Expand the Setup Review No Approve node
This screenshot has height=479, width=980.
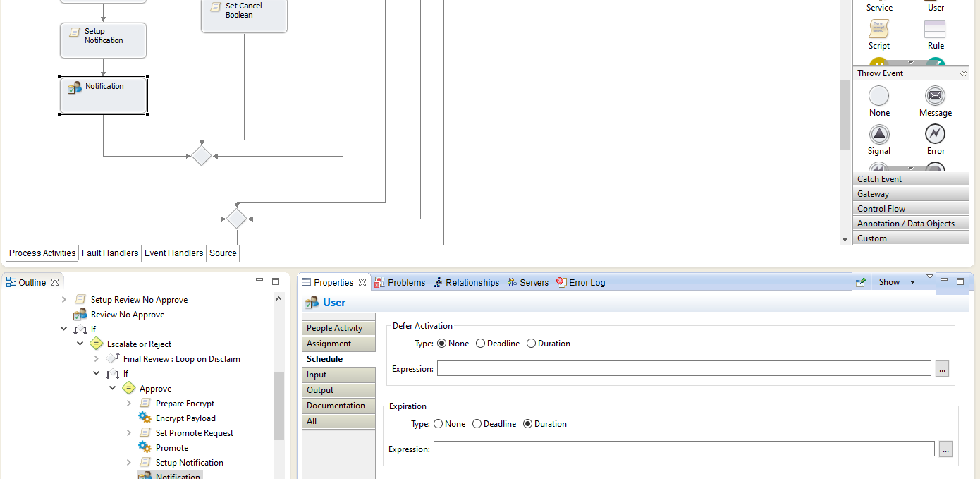point(64,300)
